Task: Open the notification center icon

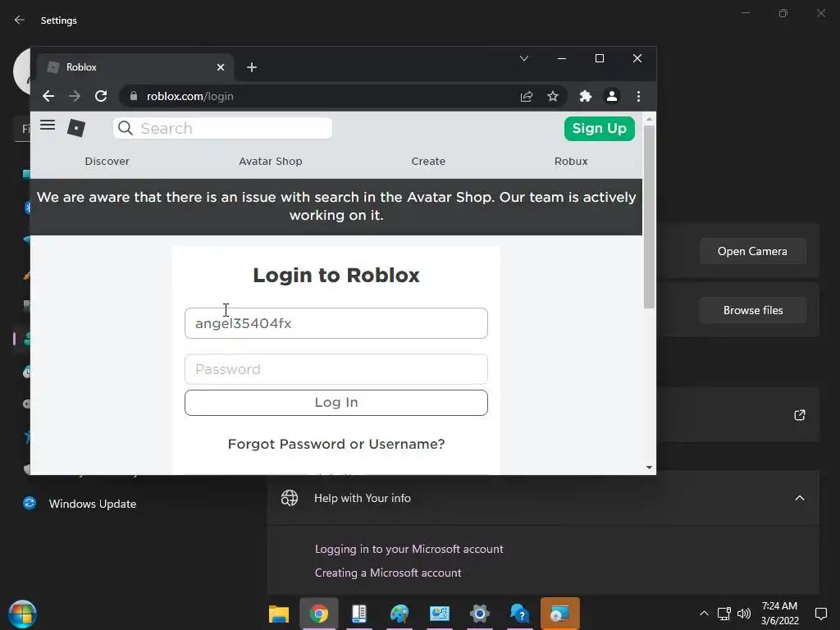Action: pos(820,614)
